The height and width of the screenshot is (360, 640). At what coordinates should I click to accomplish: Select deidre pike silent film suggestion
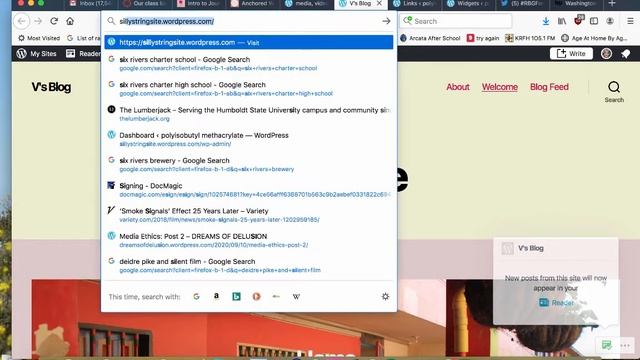249,265
